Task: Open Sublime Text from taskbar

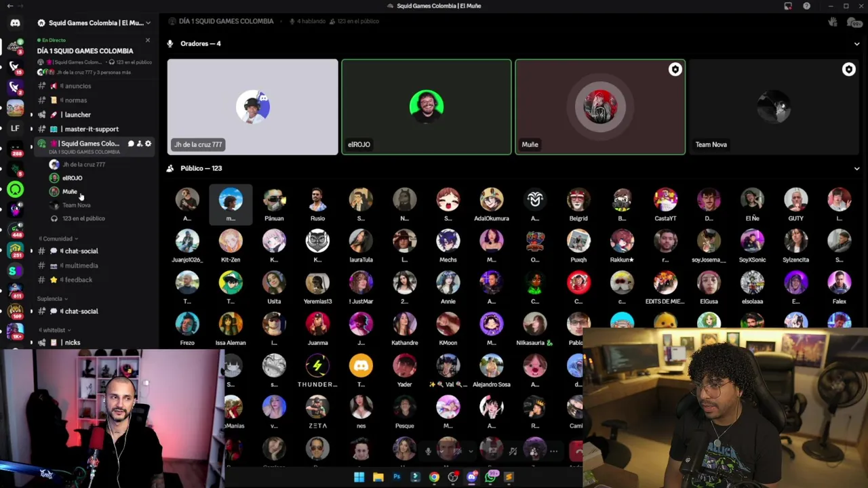Action: [509, 477]
